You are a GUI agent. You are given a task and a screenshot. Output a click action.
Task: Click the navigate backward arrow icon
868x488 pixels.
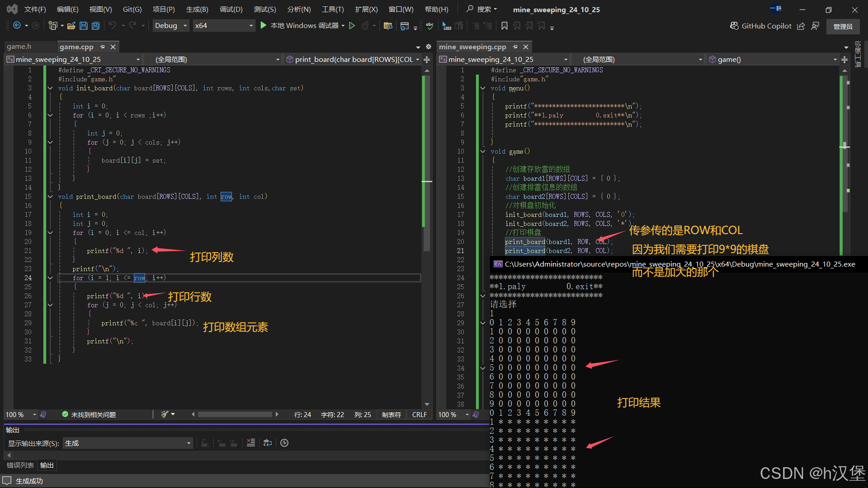point(17,26)
